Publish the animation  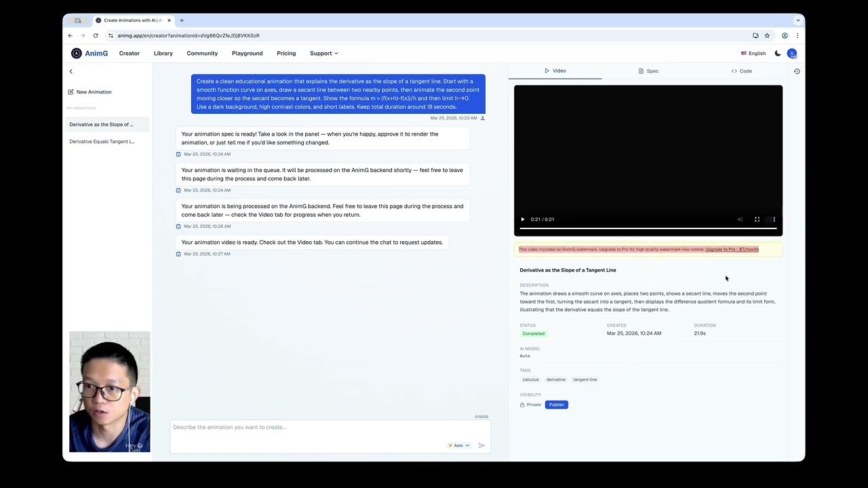(x=557, y=405)
